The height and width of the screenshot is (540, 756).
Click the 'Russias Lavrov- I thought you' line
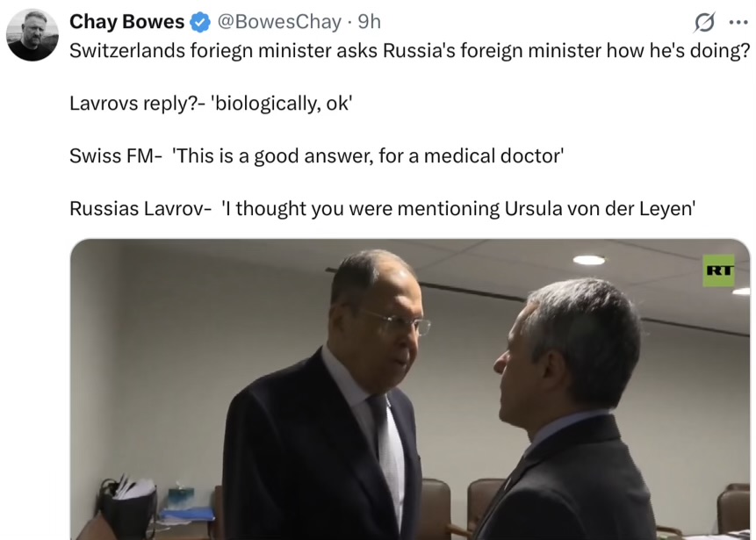click(x=382, y=209)
